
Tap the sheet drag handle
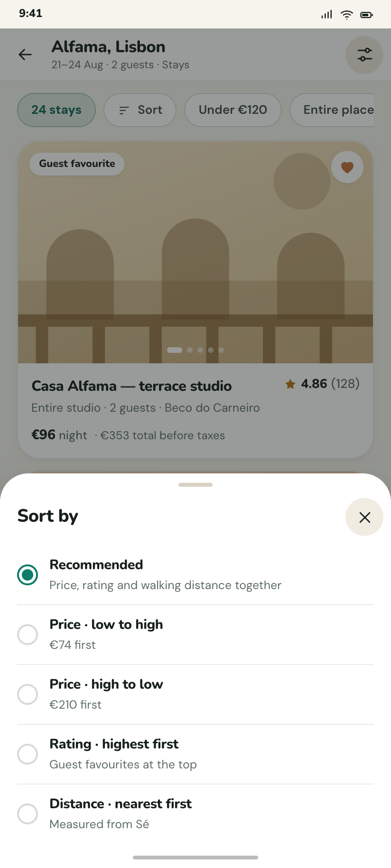tap(195, 485)
